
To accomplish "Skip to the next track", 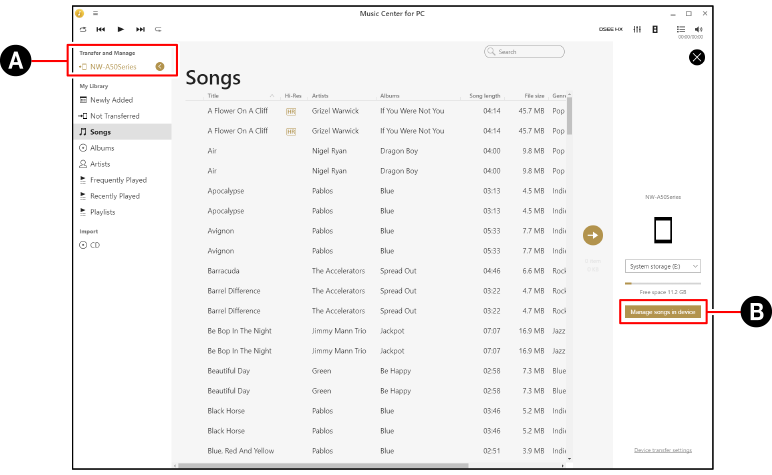I will pos(140,30).
